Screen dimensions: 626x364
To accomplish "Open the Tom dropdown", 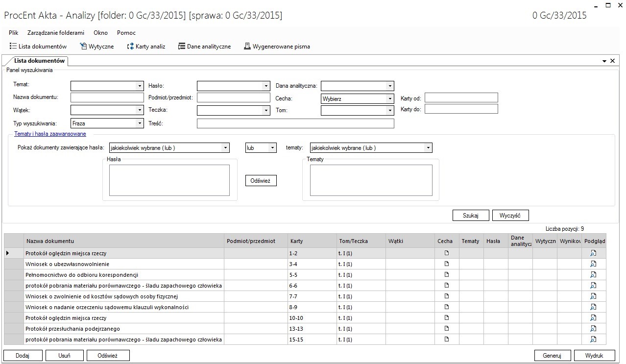I will pyautogui.click(x=390, y=111).
